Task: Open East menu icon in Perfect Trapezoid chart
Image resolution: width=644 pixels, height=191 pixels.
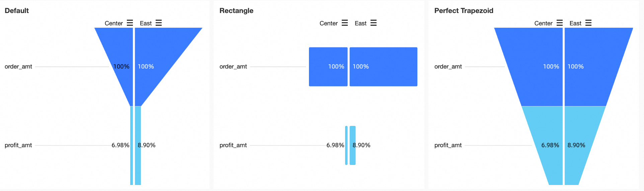Action: 588,23
